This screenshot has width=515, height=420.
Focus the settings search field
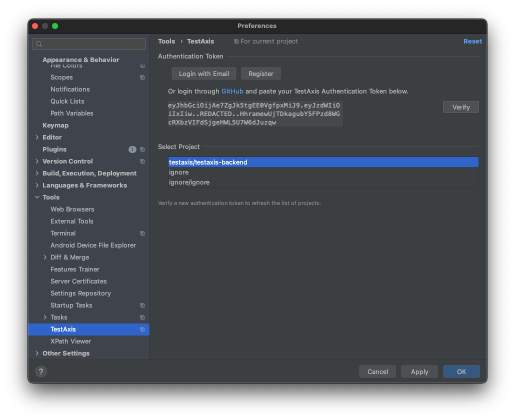point(88,44)
